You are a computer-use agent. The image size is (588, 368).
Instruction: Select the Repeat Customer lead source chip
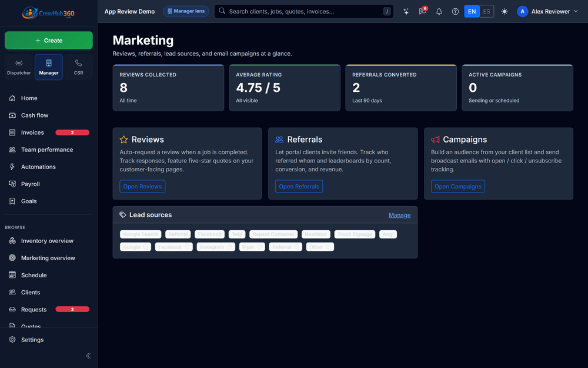(273, 234)
